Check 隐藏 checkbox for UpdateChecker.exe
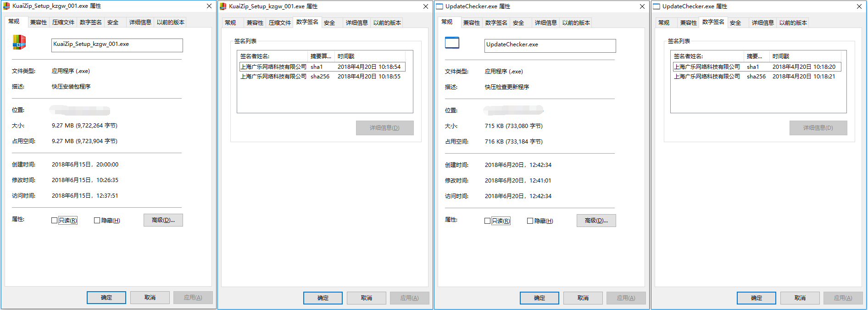This screenshot has width=868, height=310. click(530, 221)
